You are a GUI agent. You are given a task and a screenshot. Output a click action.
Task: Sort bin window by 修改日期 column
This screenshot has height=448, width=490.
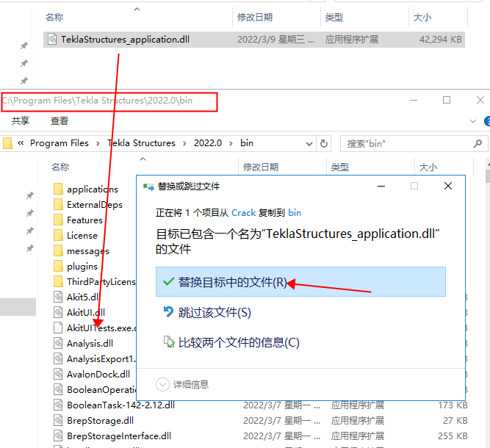pos(261,167)
